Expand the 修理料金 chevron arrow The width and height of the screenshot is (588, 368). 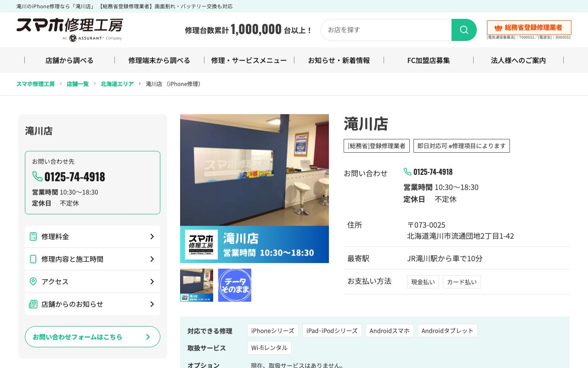pos(152,236)
